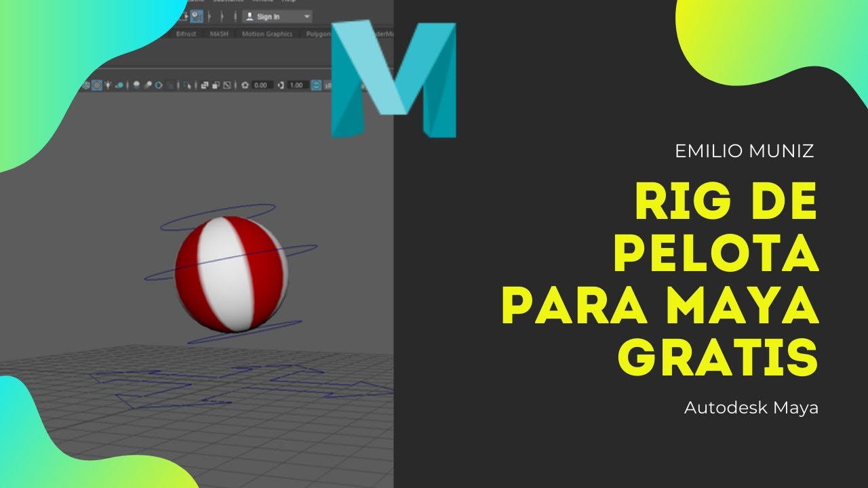Image resolution: width=868 pixels, height=488 pixels.
Task: Open the MASH shelf tab
Action: [x=219, y=34]
